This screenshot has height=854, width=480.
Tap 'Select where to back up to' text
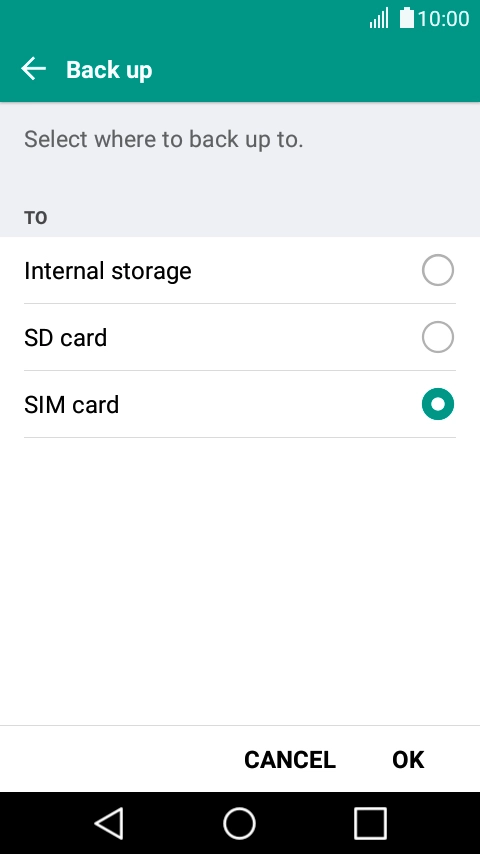coord(163,139)
